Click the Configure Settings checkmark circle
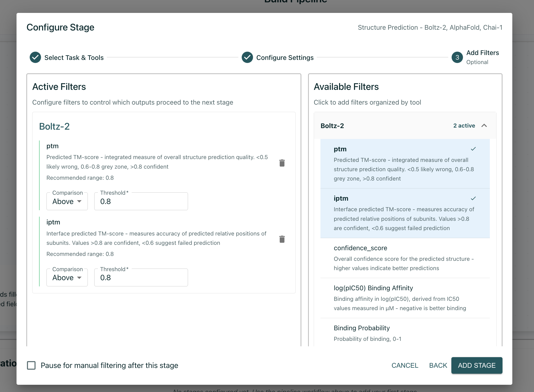Viewport: 534px width, 392px height. click(247, 57)
